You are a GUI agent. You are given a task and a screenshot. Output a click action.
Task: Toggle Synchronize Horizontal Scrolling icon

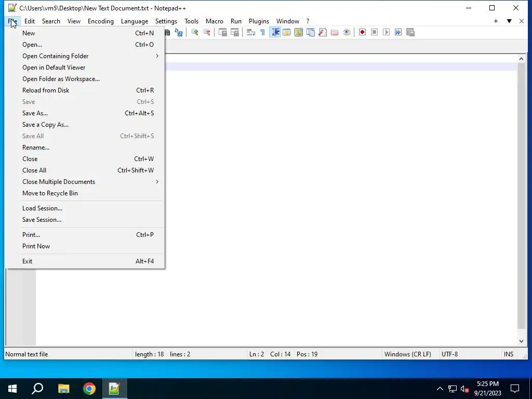[235, 32]
